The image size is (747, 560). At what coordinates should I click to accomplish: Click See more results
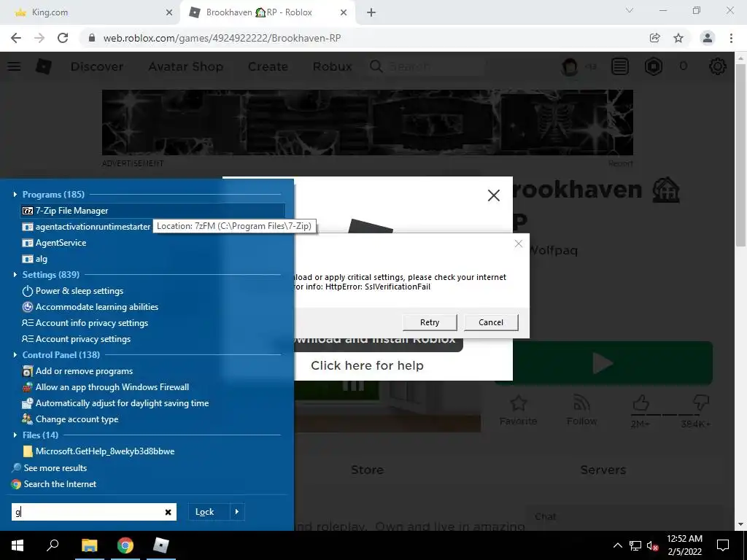point(50,468)
